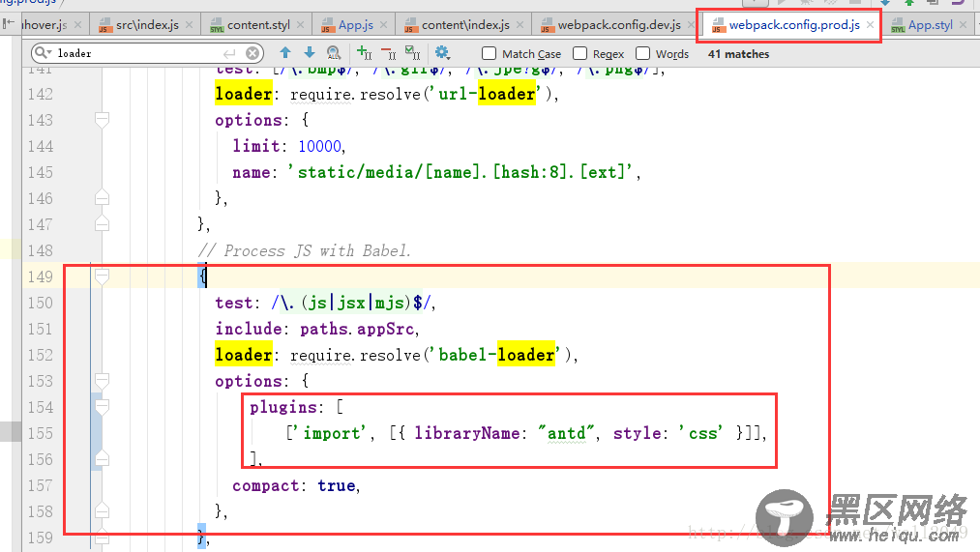Click fold end marker at line 156
This screenshot has width=980, height=552.
102,459
